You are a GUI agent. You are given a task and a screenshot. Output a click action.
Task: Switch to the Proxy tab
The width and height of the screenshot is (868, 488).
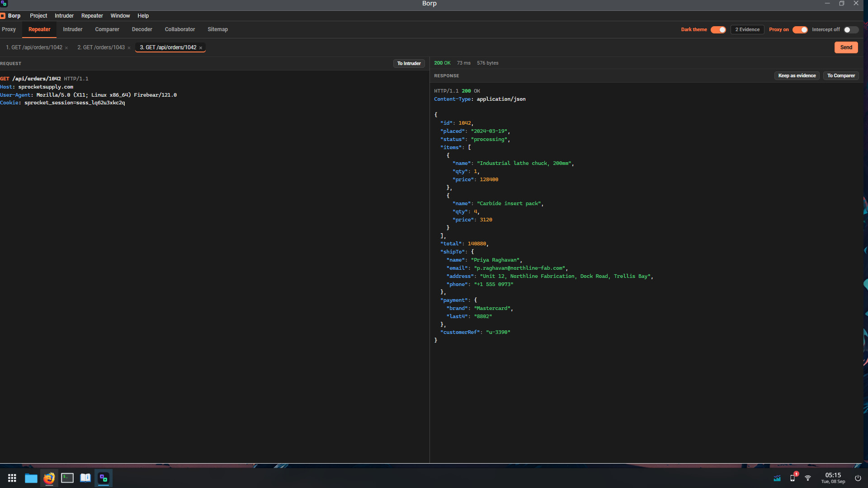click(x=9, y=29)
